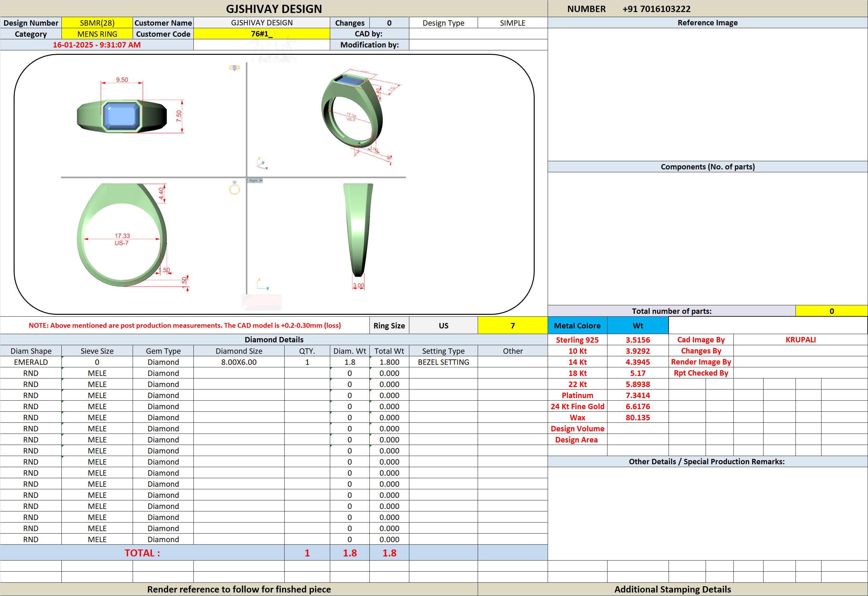Click the Render reference to follow footer
Viewport: 868px width, 596px height.
click(x=239, y=589)
